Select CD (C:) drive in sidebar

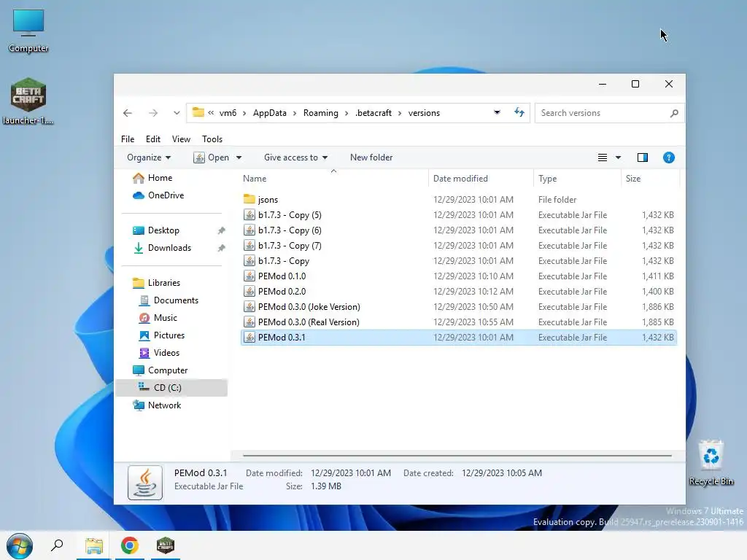tap(171, 388)
